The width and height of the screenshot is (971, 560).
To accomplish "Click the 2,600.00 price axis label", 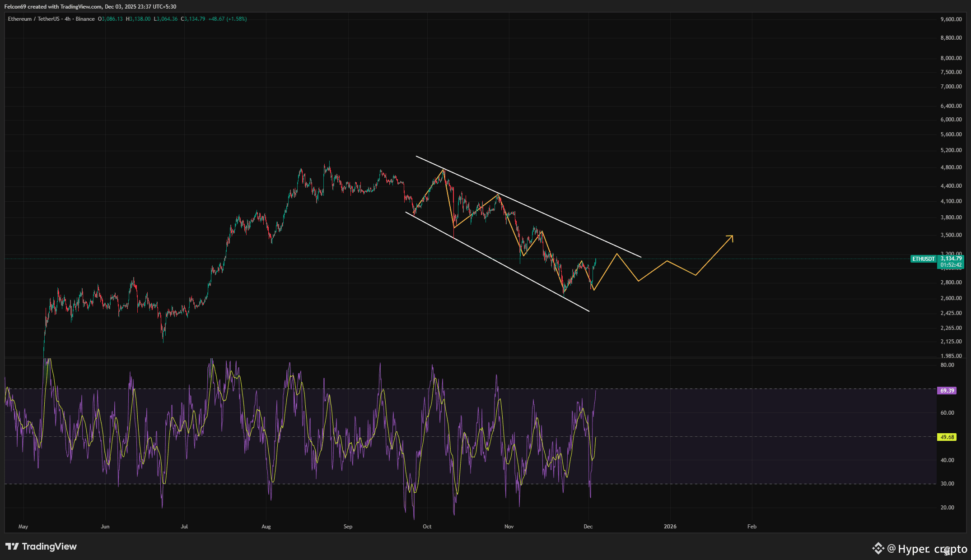I will (951, 298).
